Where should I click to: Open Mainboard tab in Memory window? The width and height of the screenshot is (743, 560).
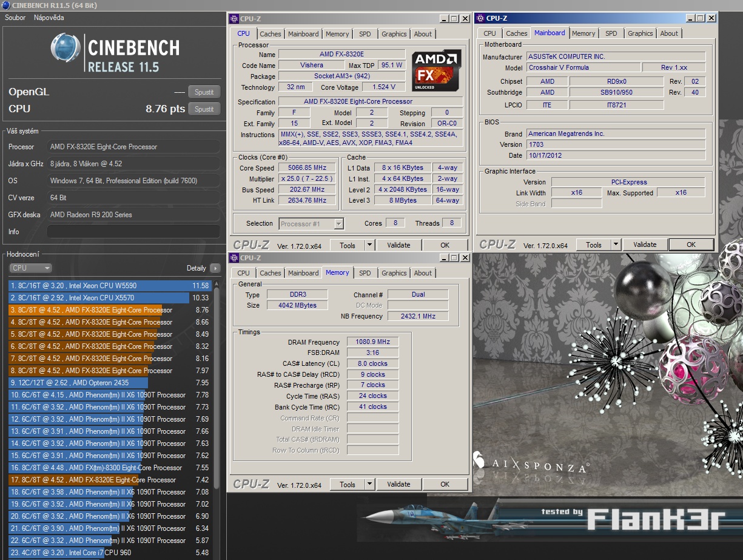point(303,273)
